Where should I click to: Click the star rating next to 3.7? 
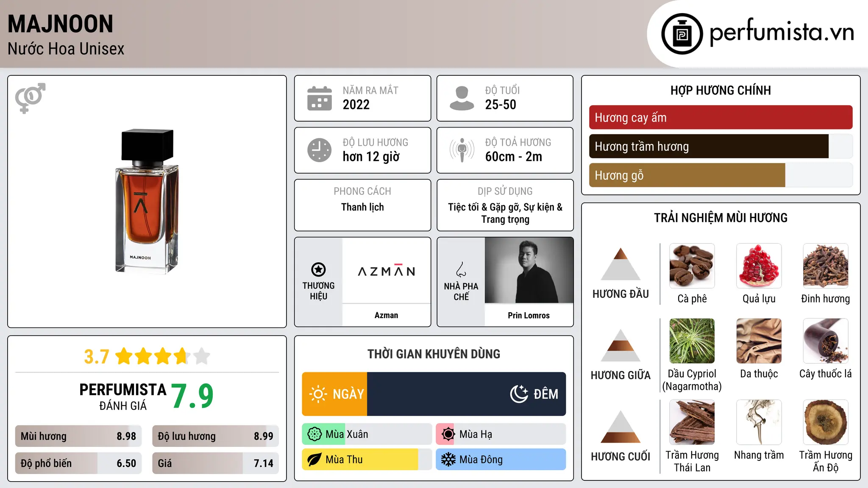tap(163, 356)
